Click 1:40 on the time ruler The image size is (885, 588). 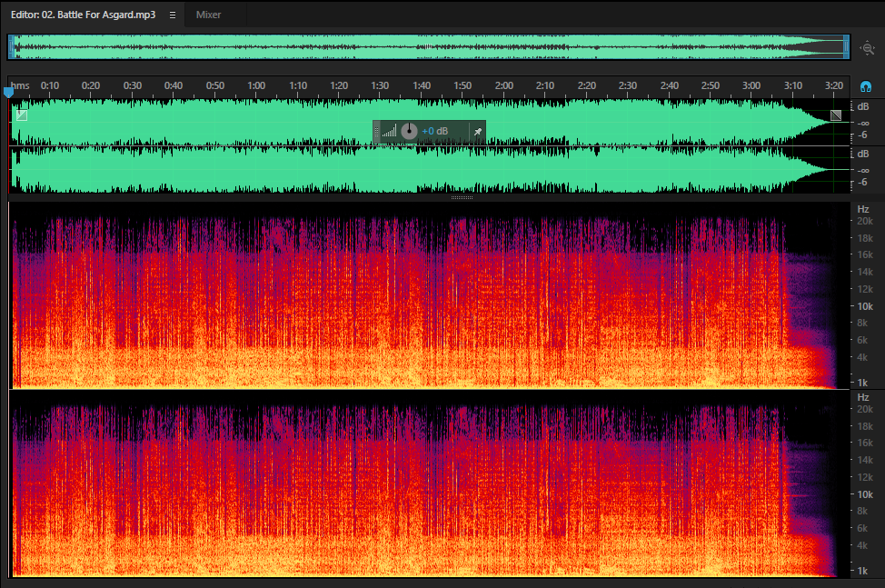coord(422,85)
